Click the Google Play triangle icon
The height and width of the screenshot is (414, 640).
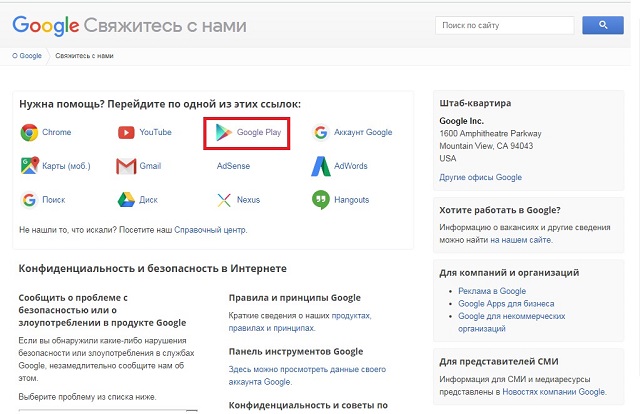pos(223,132)
